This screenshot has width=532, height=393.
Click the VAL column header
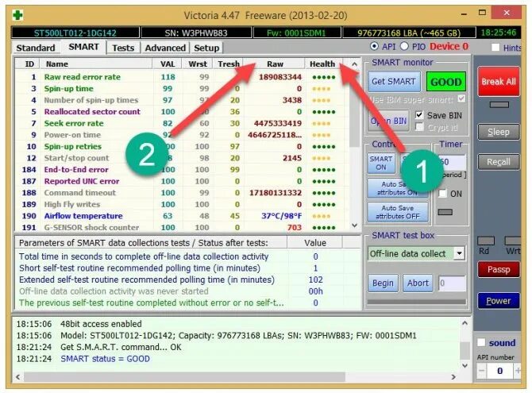(168, 64)
